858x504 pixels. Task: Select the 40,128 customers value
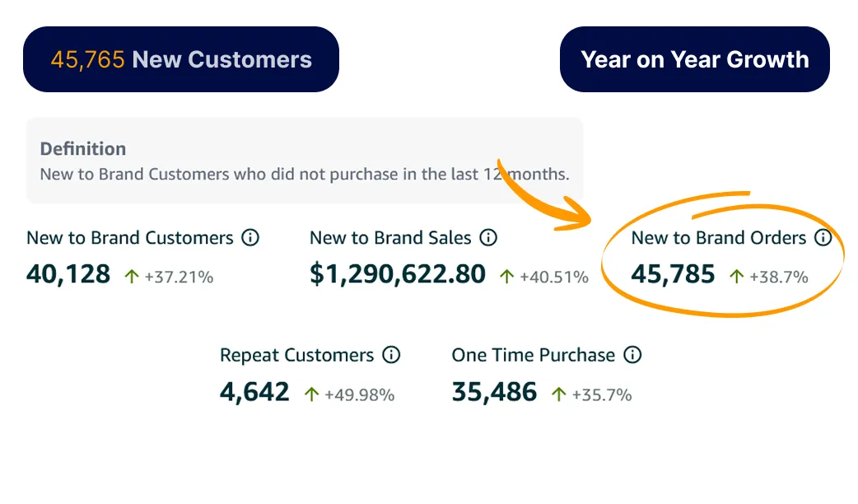(68, 274)
